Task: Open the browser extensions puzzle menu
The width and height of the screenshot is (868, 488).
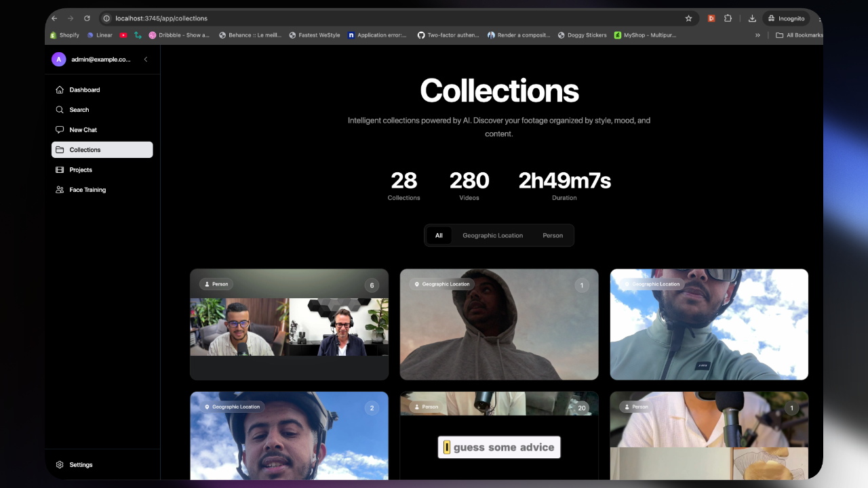Action: pyautogui.click(x=728, y=18)
